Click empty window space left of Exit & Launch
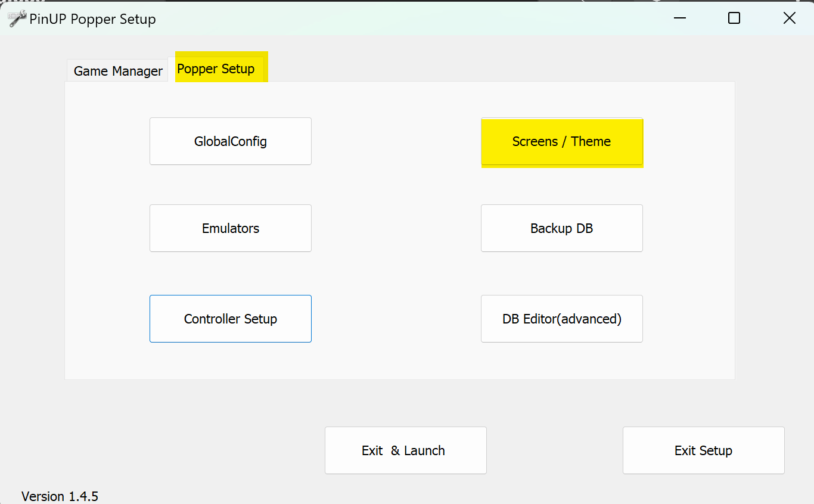 tap(179, 450)
